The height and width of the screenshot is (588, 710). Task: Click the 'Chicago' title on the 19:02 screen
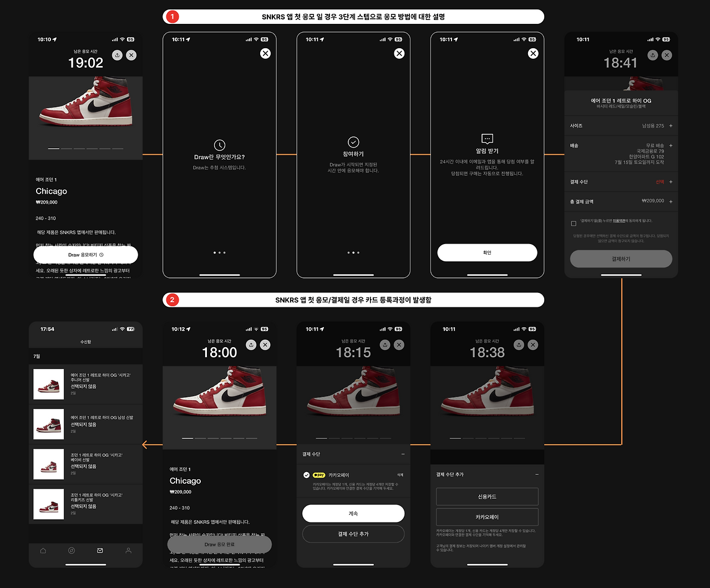pos(52,191)
